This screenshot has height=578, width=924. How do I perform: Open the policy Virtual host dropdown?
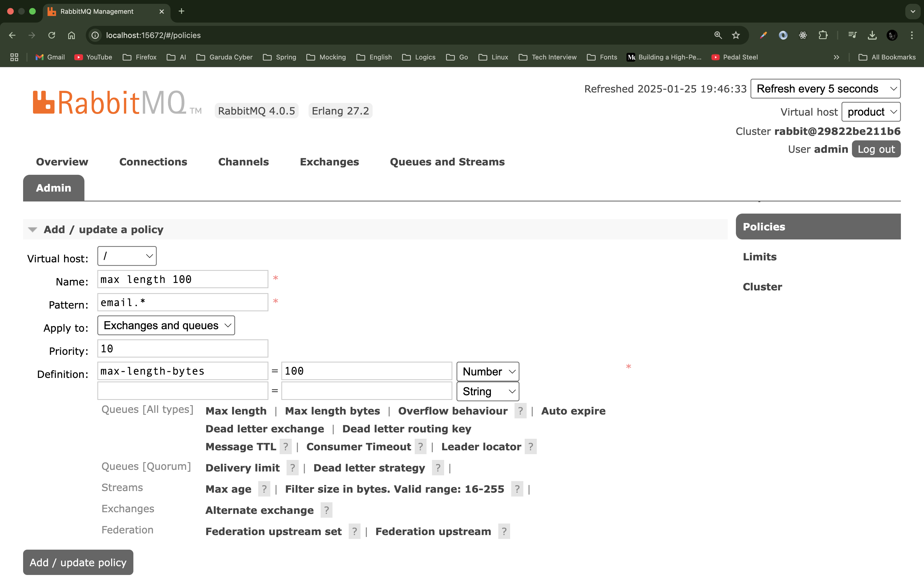[127, 256]
